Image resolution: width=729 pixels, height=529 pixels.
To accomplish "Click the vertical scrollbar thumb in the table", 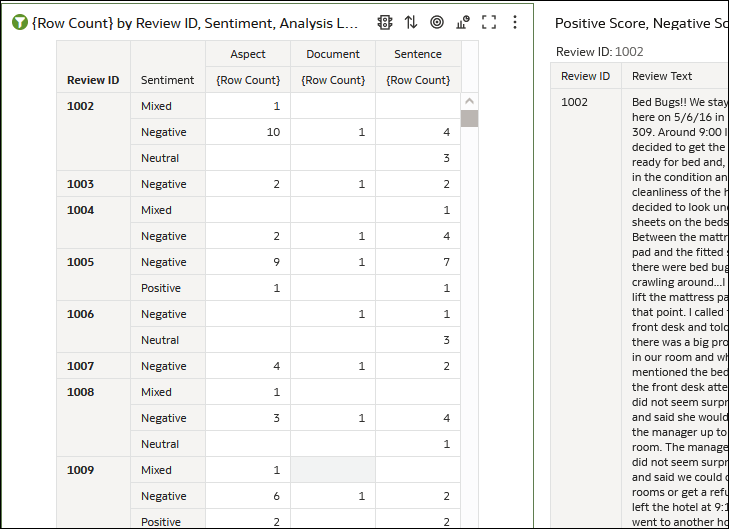I will click(469, 118).
